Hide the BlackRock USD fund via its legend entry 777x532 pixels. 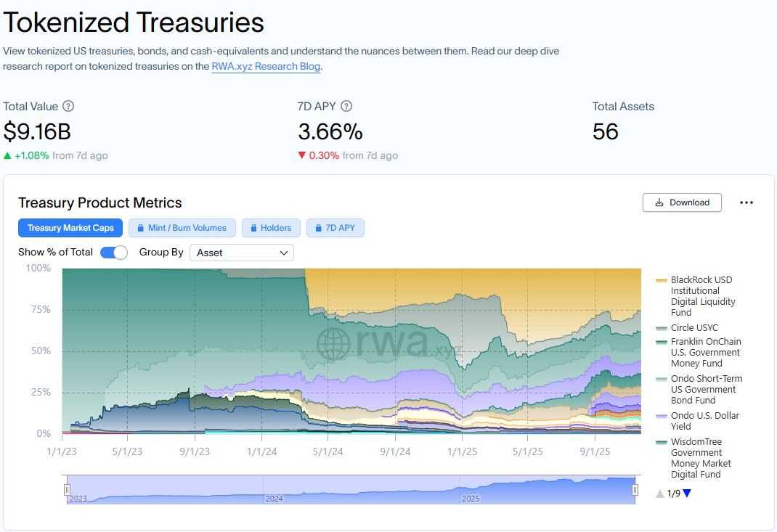point(702,295)
